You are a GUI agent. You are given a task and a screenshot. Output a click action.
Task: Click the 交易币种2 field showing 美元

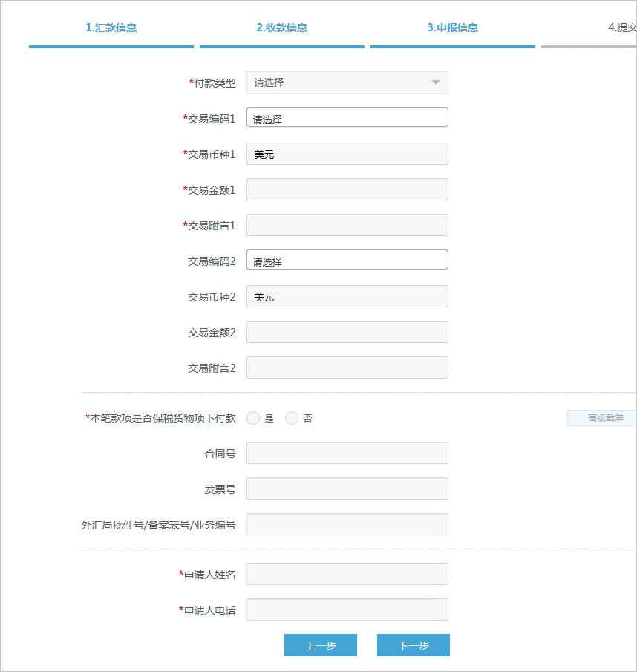point(347,296)
